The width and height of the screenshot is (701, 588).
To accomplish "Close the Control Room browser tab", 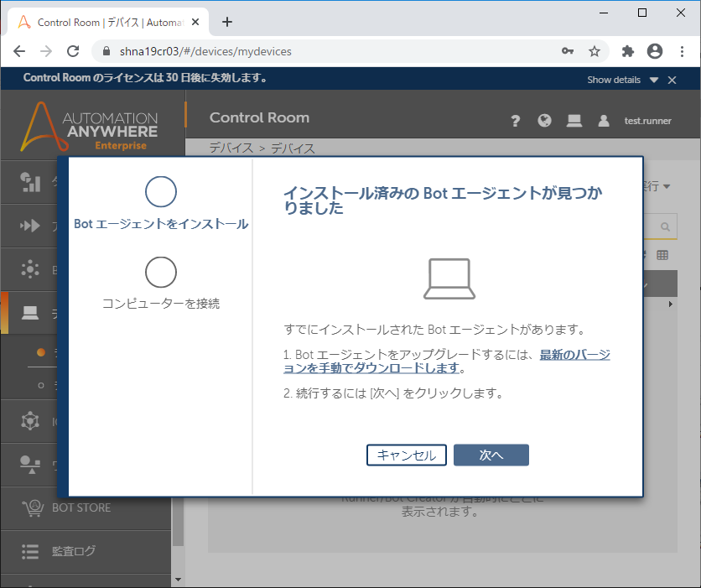I will coord(195,22).
